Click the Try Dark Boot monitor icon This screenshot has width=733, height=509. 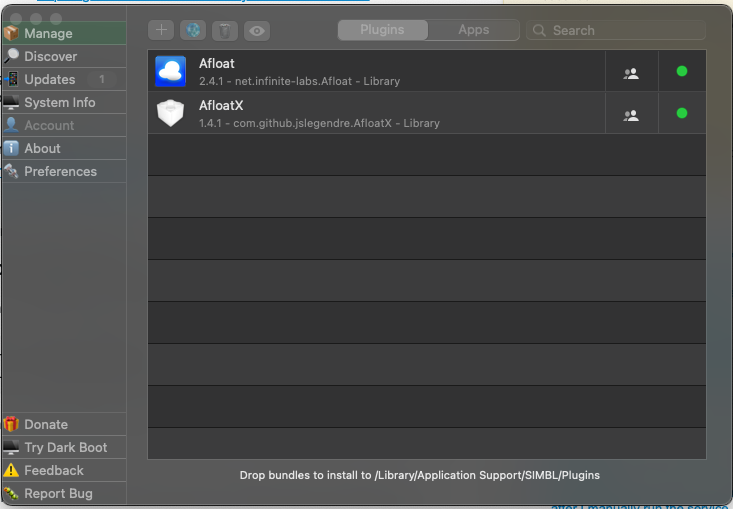coord(11,447)
